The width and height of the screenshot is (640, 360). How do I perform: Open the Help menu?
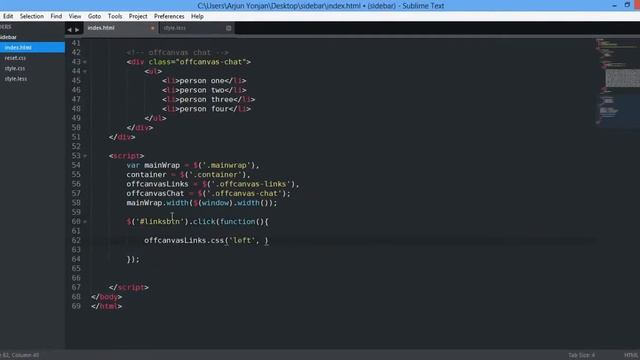pos(197,16)
